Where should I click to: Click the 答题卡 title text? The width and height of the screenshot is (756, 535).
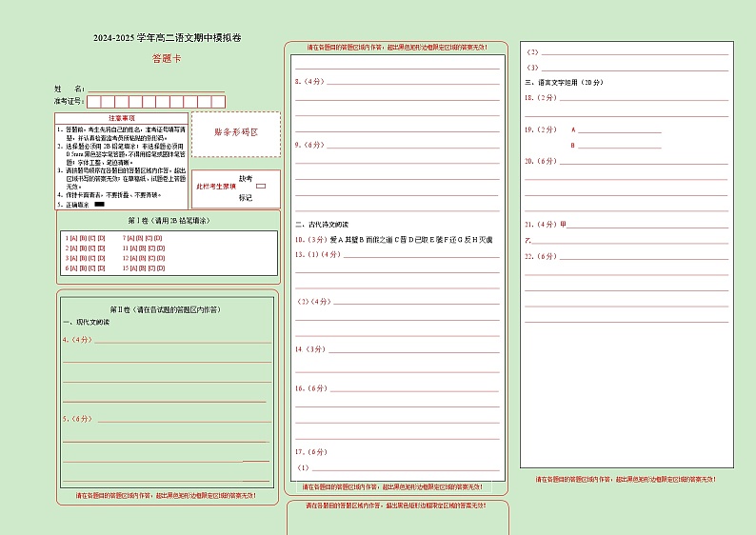pyautogui.click(x=166, y=59)
